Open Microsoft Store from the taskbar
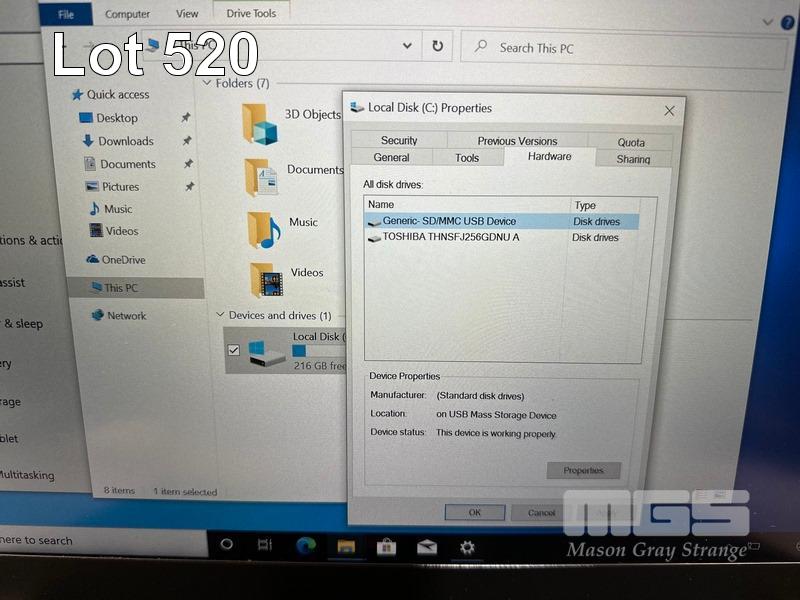This screenshot has height=600, width=800. [386, 546]
